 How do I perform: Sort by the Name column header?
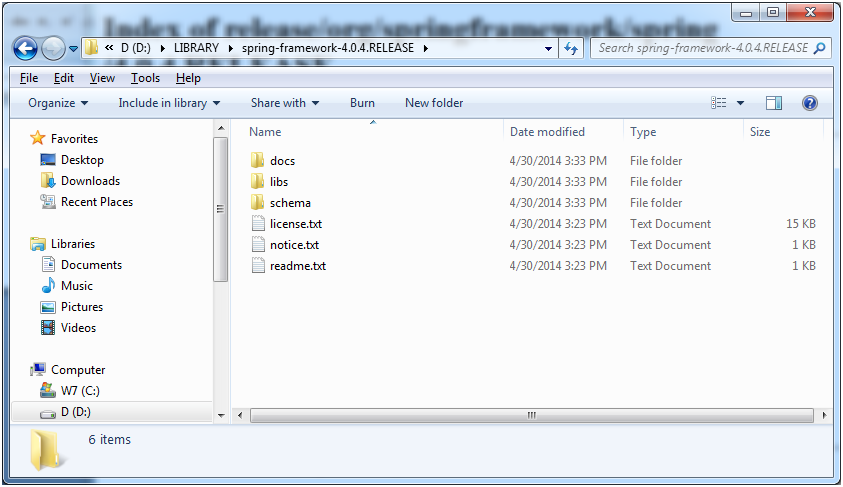[x=265, y=132]
